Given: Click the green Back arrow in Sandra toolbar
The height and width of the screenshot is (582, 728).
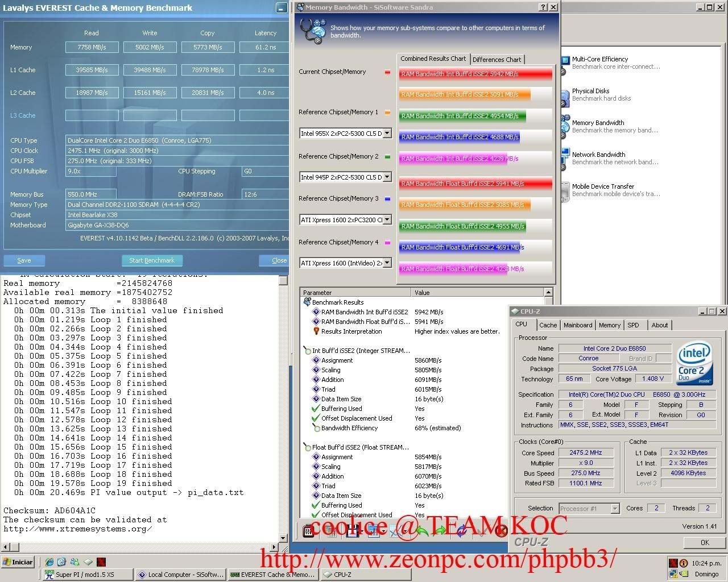Looking at the screenshot, I should [422, 531].
